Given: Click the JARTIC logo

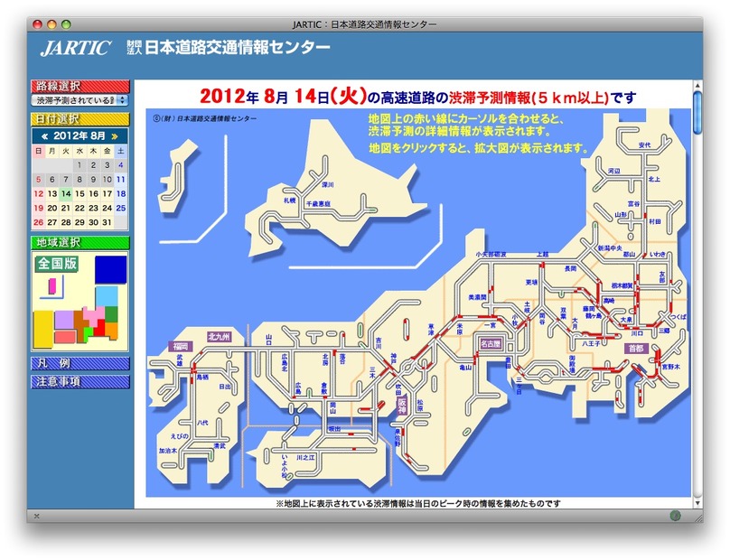Looking at the screenshot, I should coord(75,48).
